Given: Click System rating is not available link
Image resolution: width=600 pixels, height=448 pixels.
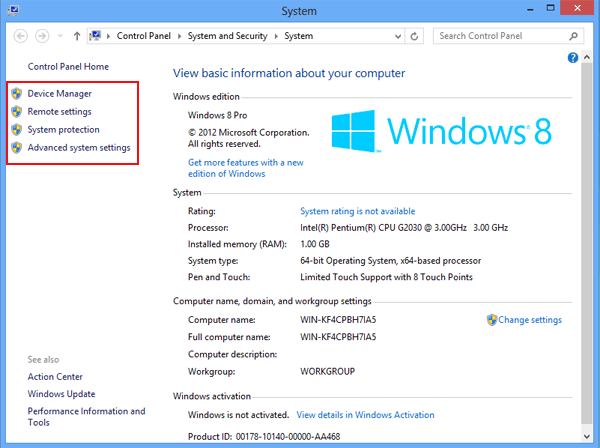Looking at the screenshot, I should click(x=357, y=211).
